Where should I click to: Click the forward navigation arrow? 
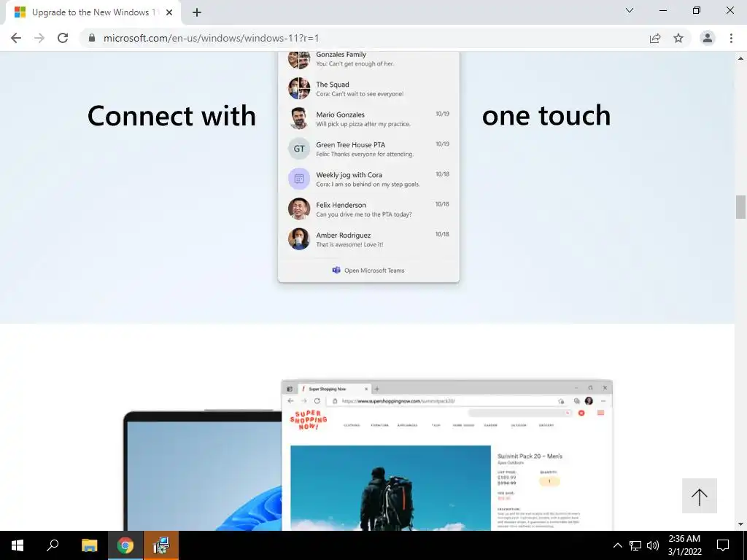click(x=39, y=38)
